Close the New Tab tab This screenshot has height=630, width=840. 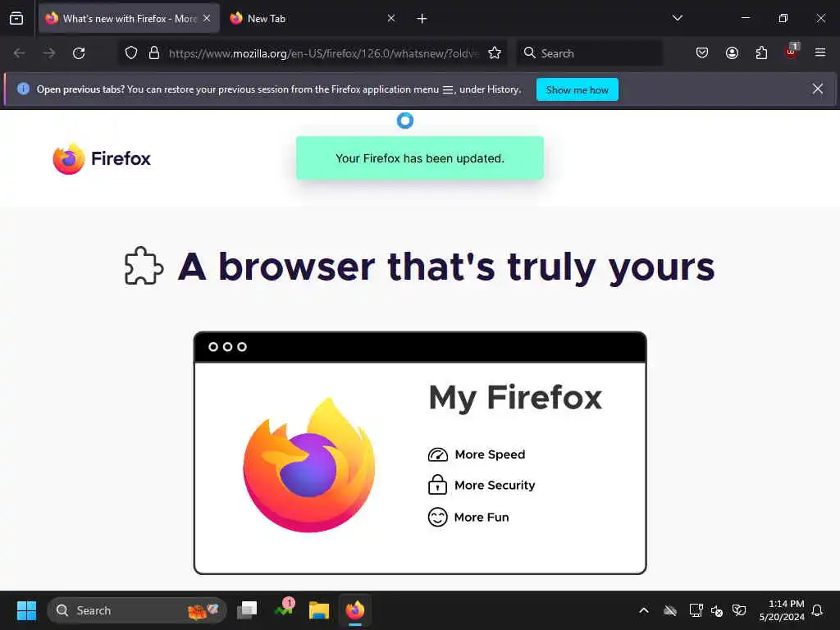click(x=391, y=19)
